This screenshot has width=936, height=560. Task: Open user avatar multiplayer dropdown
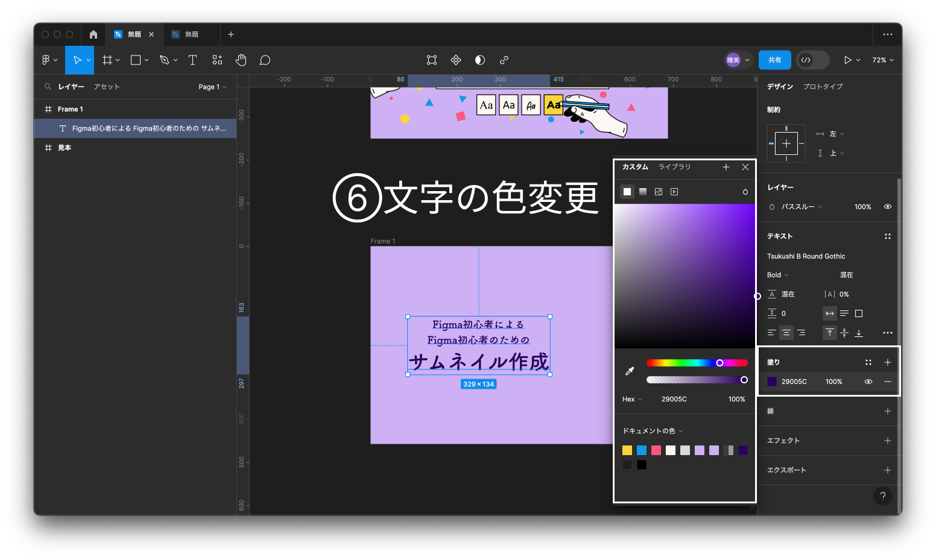pos(738,60)
